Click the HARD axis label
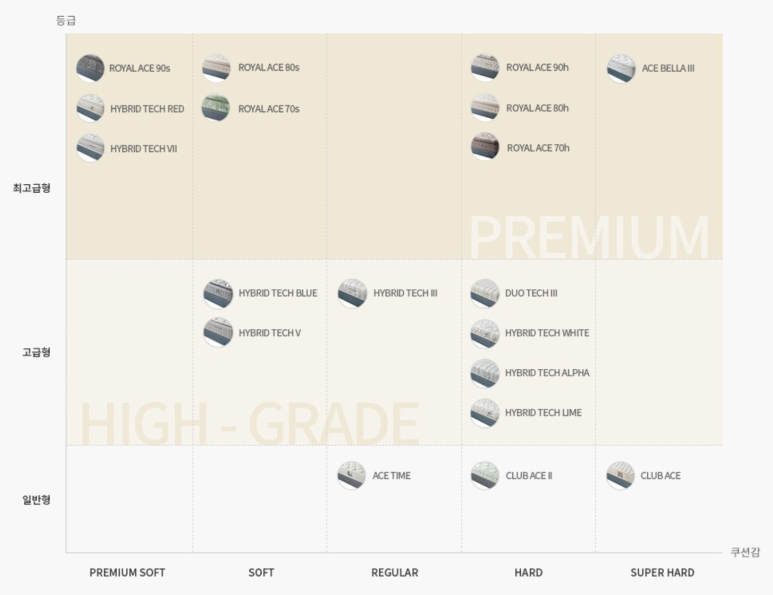773x595 pixels. [x=528, y=573]
